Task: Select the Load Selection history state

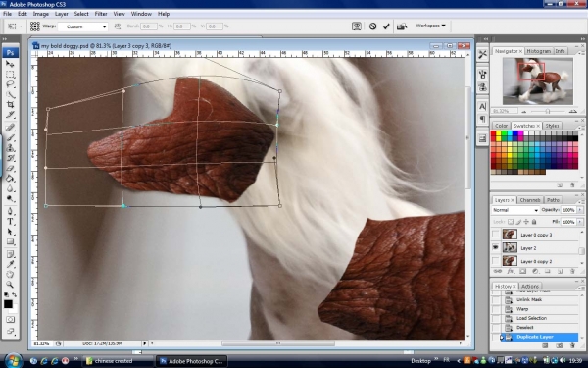Action: 531,318
